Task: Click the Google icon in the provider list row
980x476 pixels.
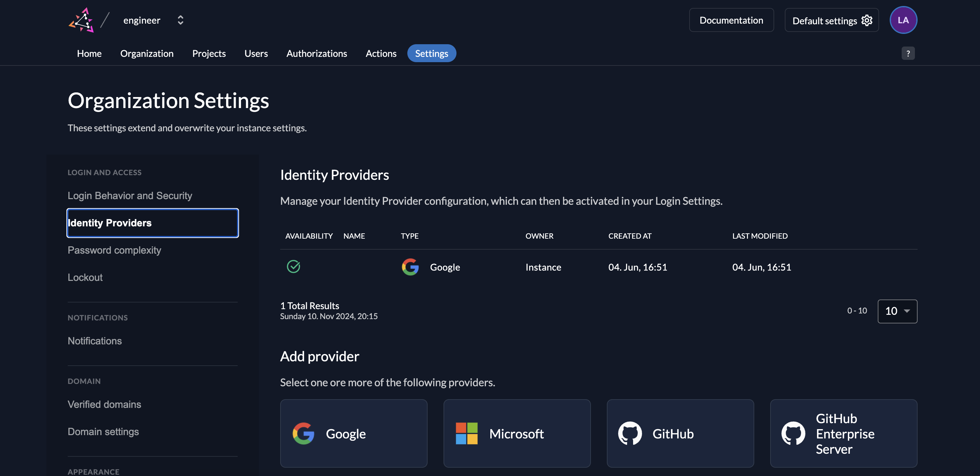Action: point(410,267)
